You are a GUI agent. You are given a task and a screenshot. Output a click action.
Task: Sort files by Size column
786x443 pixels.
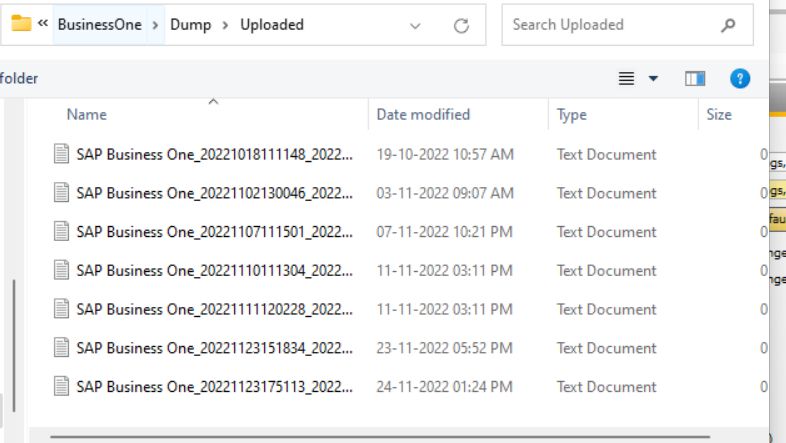click(x=719, y=115)
